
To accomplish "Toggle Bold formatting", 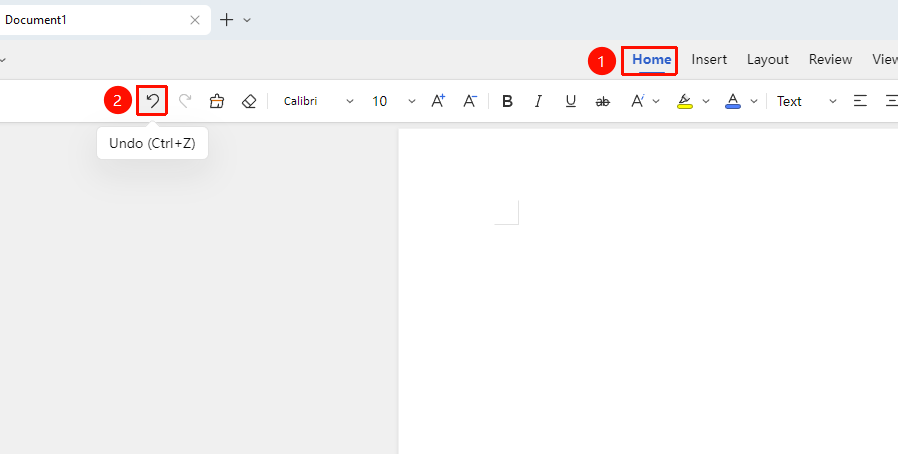I will 507,101.
